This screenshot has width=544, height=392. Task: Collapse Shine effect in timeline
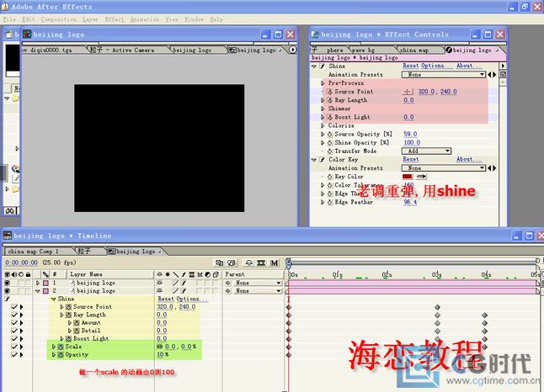coord(54,299)
